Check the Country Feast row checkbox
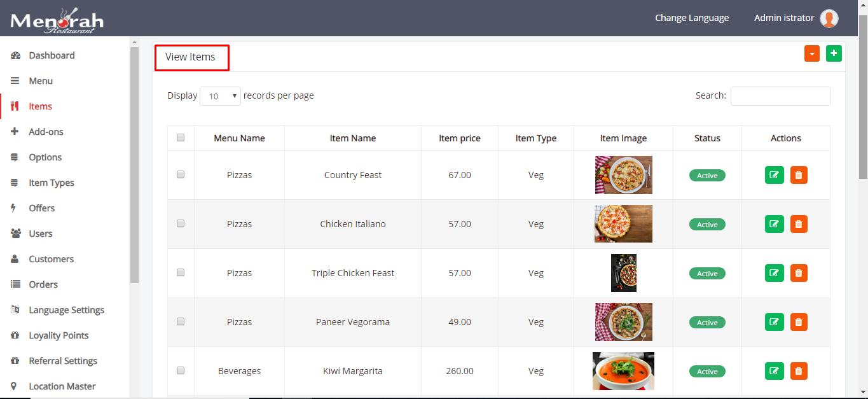 [x=181, y=174]
